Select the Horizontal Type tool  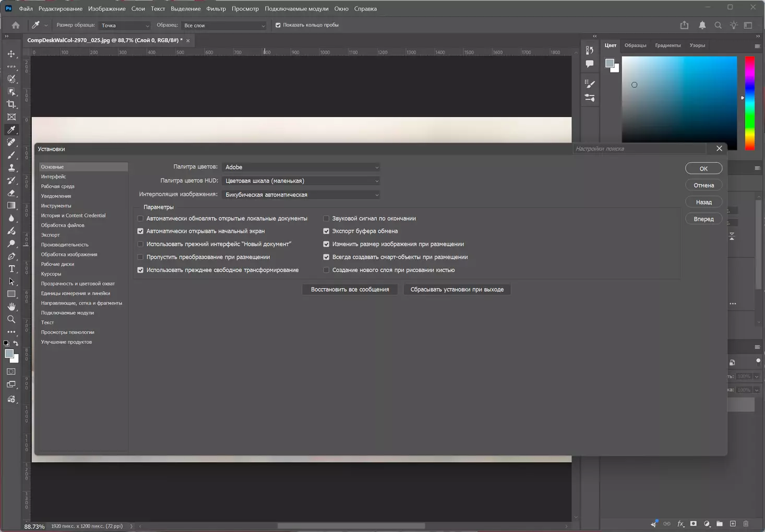pyautogui.click(x=11, y=269)
